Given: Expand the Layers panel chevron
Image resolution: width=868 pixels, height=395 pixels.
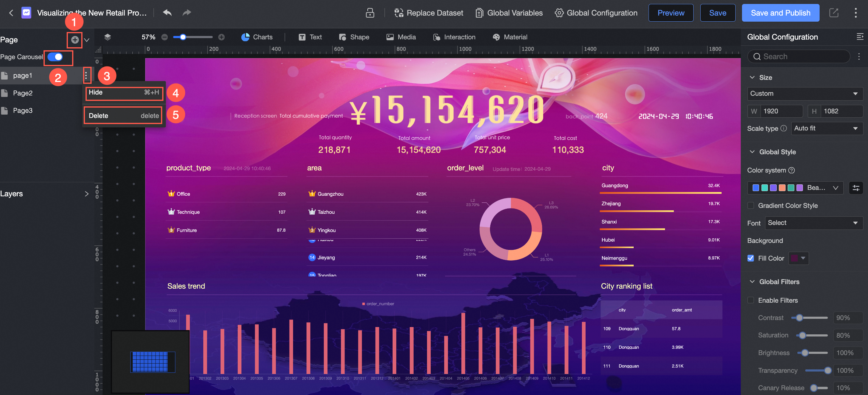Looking at the screenshot, I should pos(87,194).
